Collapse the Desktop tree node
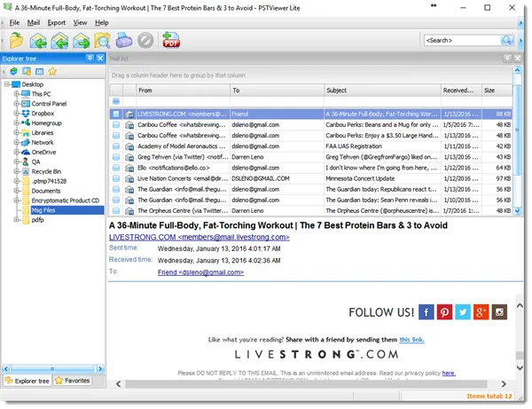 7,84
